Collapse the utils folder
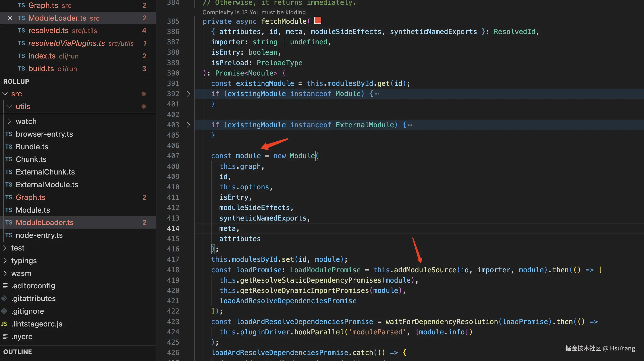 coord(10,106)
